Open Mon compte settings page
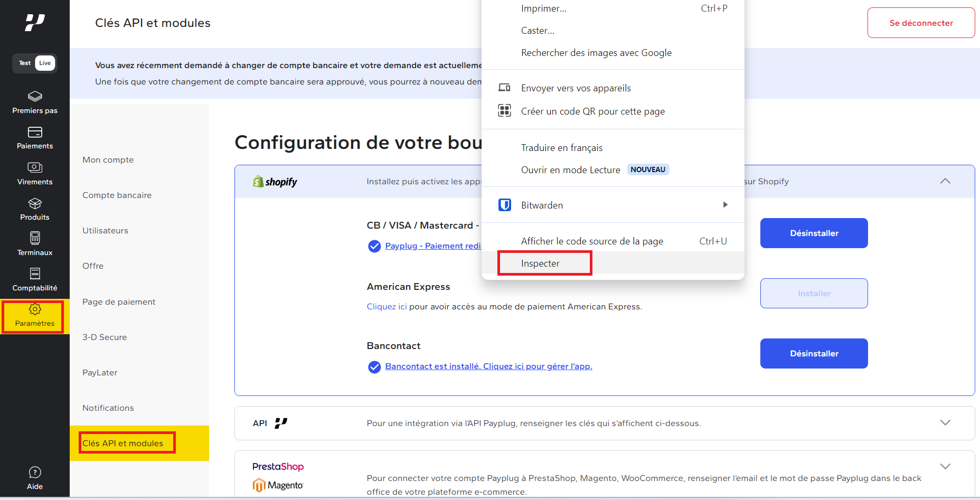The image size is (980, 500). click(108, 160)
